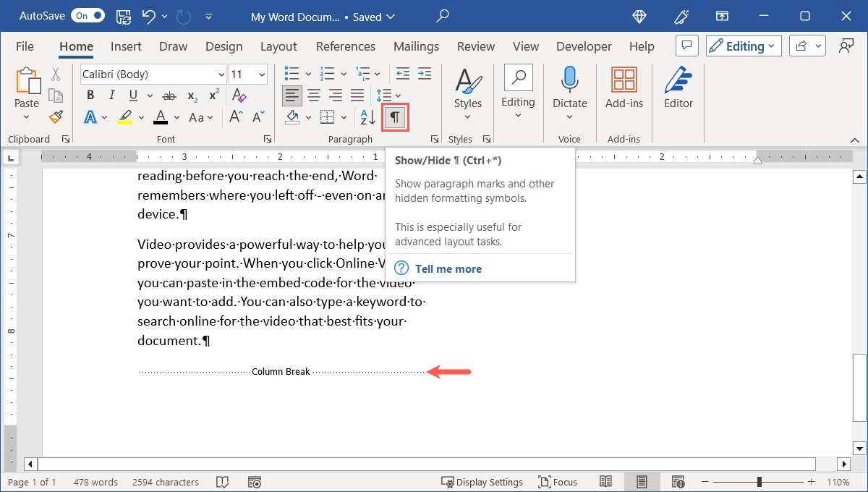This screenshot has width=868, height=492.
Task: Select the Format Painter icon
Action: tap(56, 116)
